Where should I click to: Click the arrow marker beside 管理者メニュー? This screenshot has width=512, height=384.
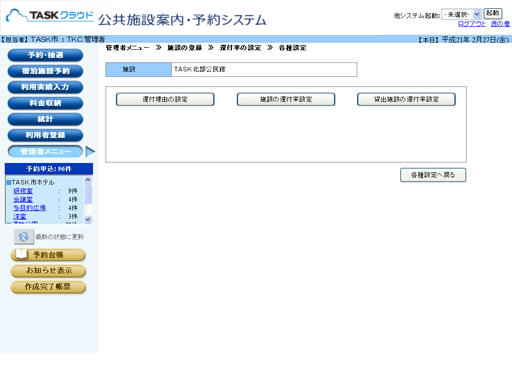(90, 151)
